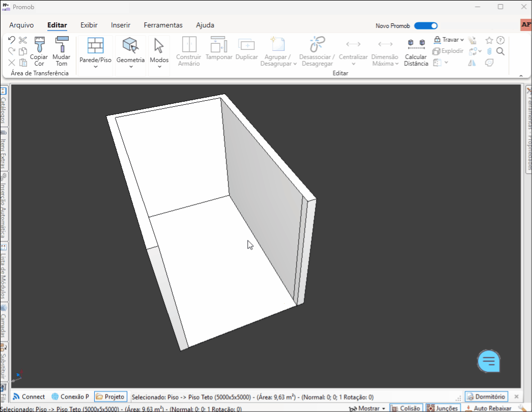Open the Arquivo menu

21,25
